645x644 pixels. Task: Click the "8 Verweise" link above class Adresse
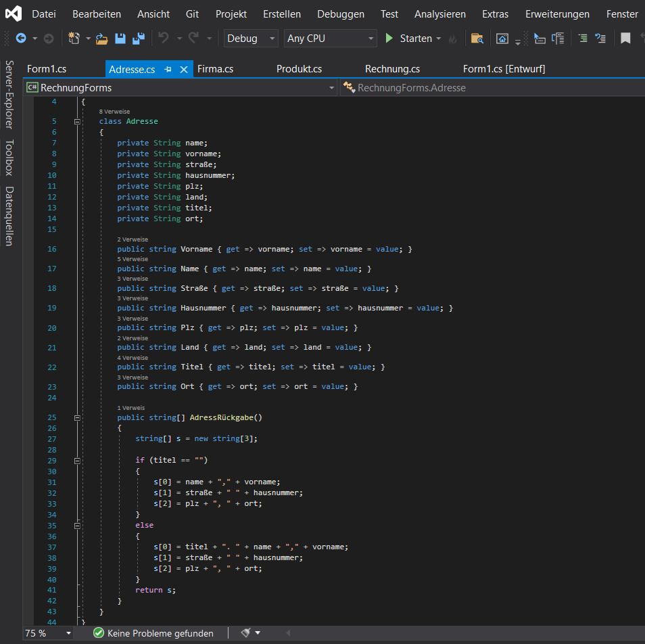point(114,112)
